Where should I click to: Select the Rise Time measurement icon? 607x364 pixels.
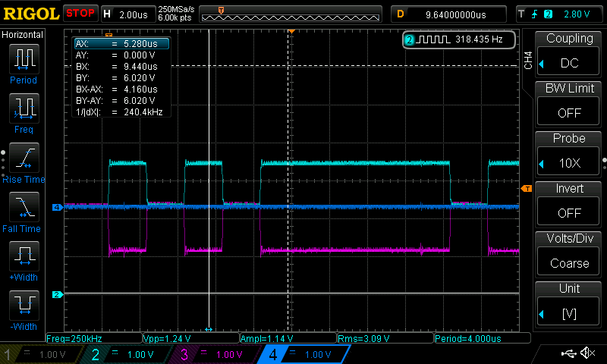(24, 158)
